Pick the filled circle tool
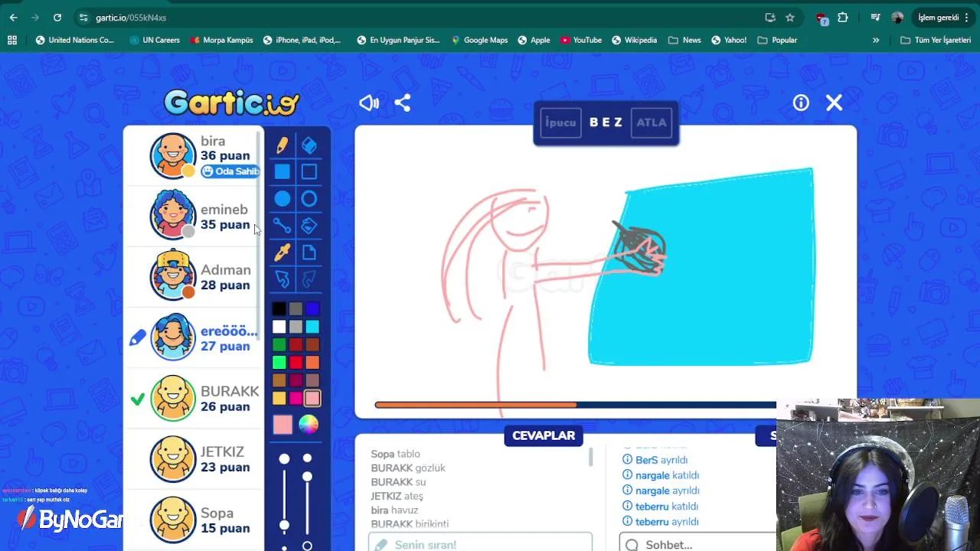This screenshot has width=980, height=551. [282, 199]
